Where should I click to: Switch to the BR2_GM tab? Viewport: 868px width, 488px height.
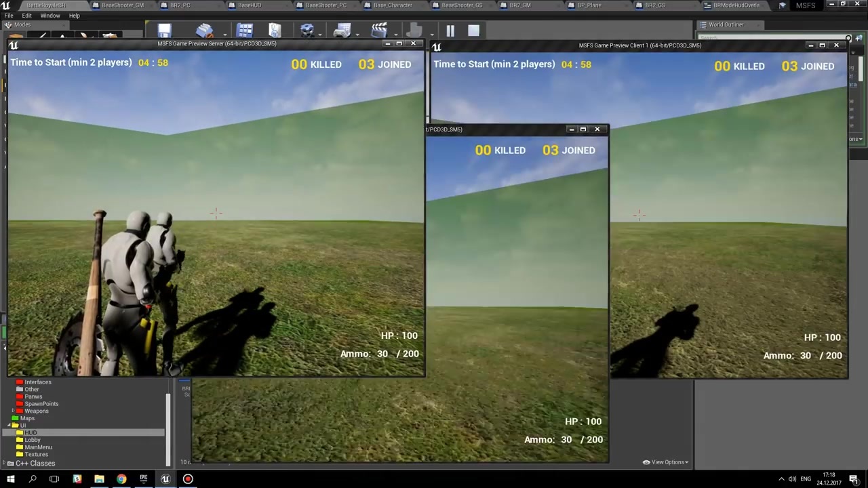tap(519, 5)
